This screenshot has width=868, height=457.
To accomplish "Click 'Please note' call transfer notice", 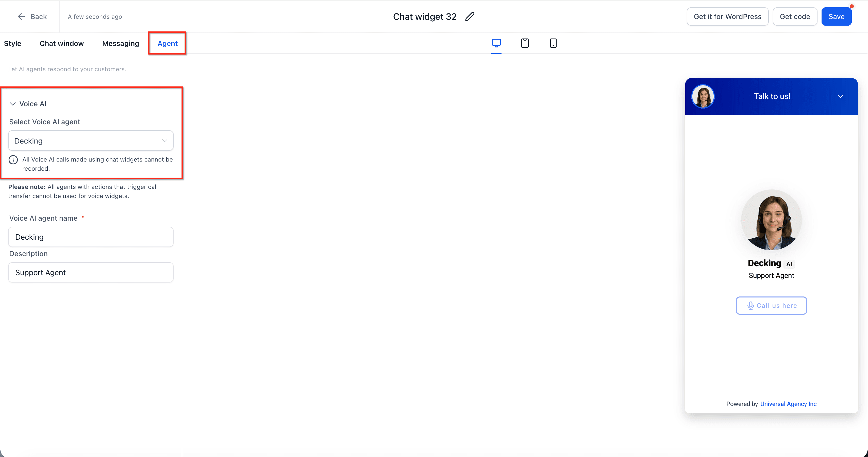I will 83,191.
